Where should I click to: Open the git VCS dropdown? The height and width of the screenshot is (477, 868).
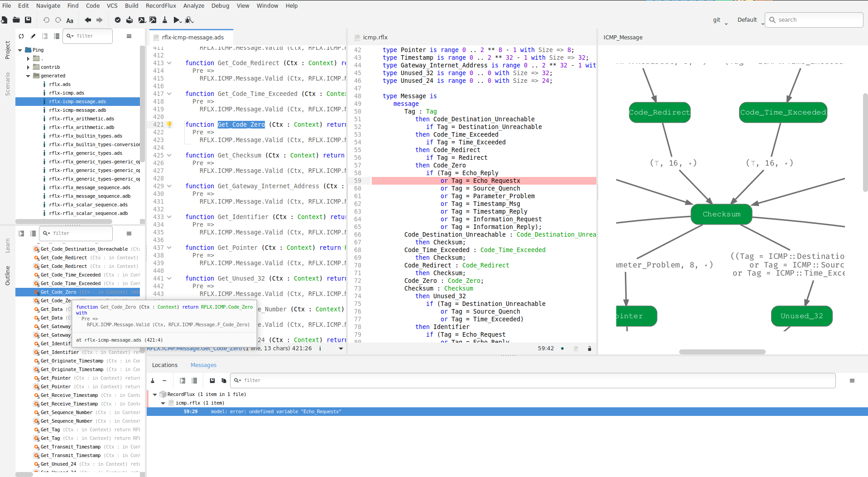pyautogui.click(x=720, y=20)
